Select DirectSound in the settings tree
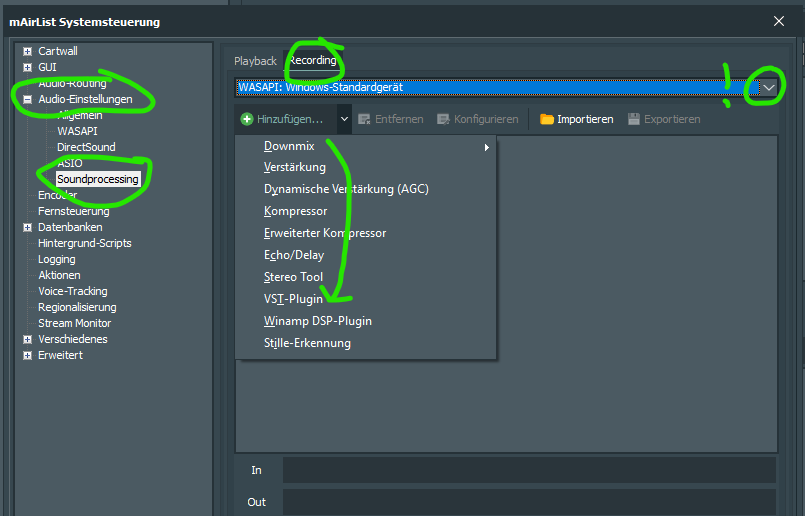The height and width of the screenshot is (516, 805). point(86,147)
